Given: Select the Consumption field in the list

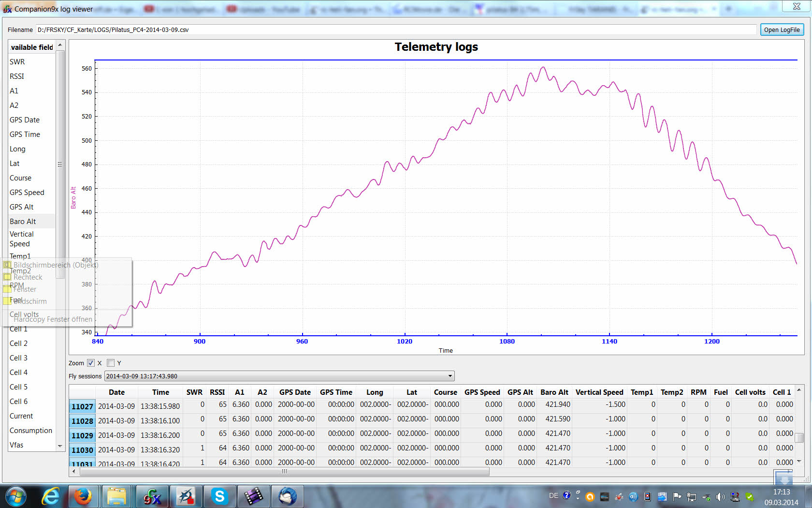Looking at the screenshot, I should pos(31,431).
